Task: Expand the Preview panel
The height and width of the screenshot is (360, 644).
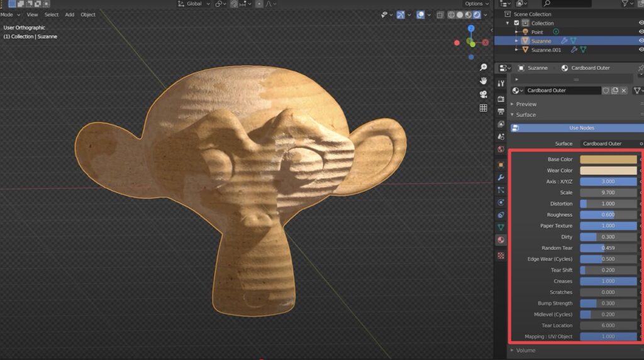Action: [526, 104]
